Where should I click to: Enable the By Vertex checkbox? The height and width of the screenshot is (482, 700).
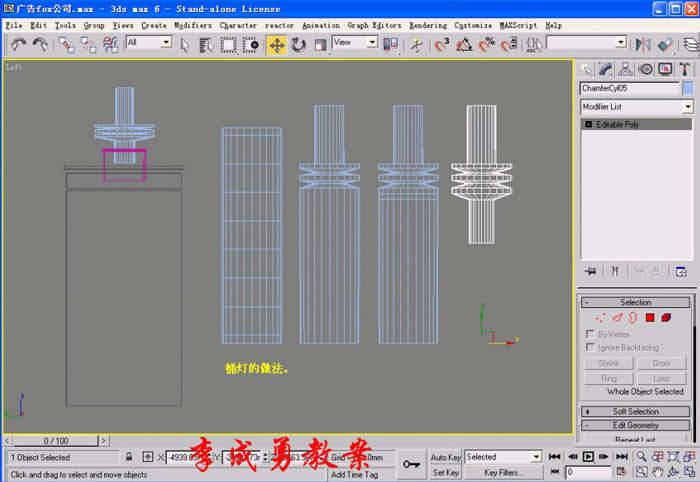click(590, 334)
